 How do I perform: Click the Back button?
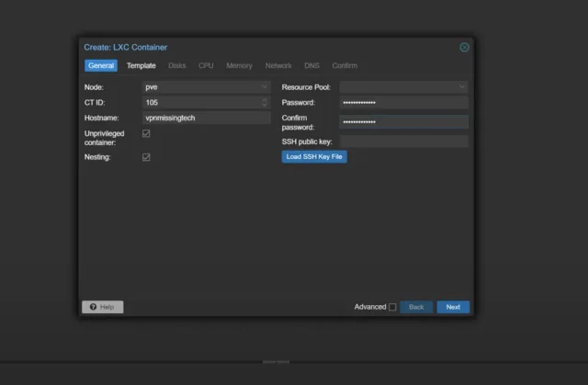pos(415,307)
